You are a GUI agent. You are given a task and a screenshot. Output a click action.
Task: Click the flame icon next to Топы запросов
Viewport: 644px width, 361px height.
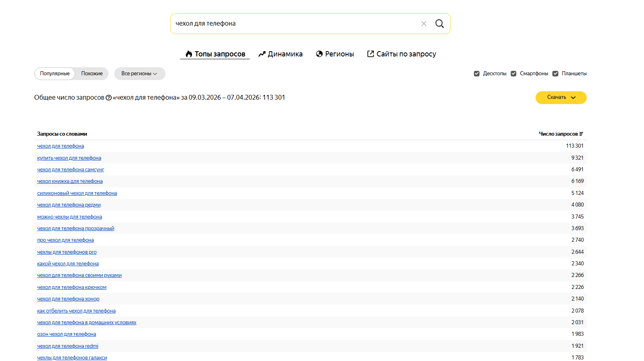pos(189,54)
